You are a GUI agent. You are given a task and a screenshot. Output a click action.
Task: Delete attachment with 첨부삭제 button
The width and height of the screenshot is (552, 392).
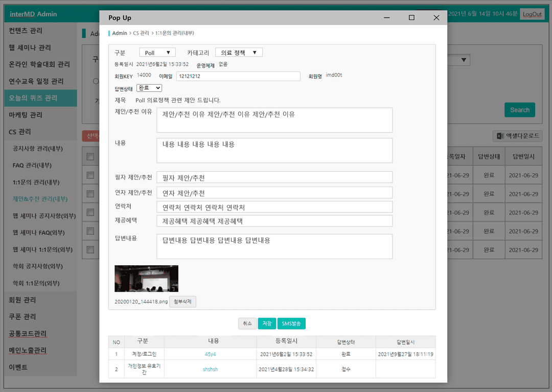pyautogui.click(x=182, y=302)
